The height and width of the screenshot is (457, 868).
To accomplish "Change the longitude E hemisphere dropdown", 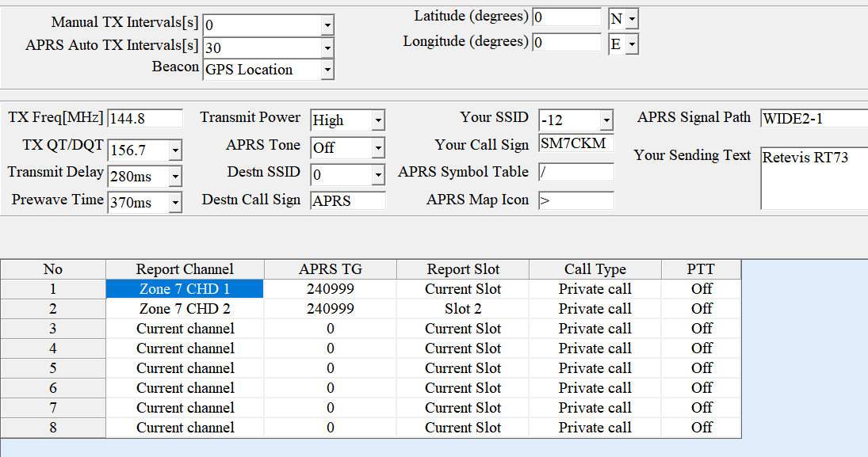I will [632, 44].
